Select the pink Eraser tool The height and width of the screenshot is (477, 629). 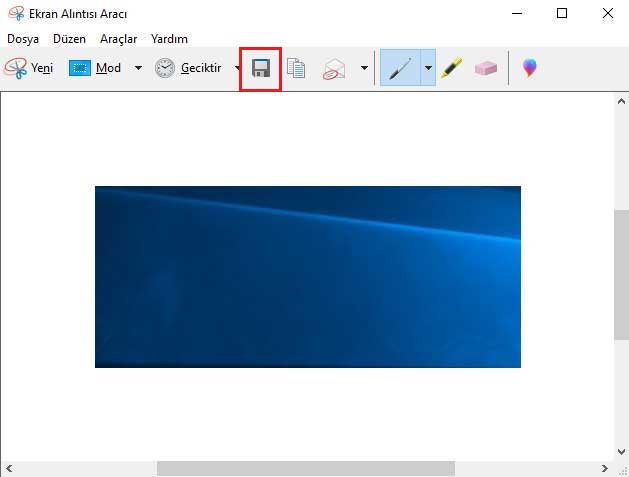pyautogui.click(x=486, y=68)
